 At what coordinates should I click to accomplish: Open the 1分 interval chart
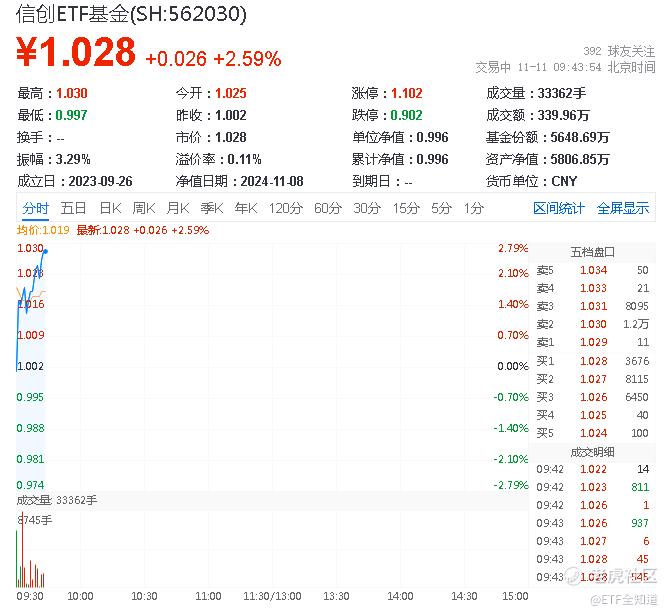coord(473,208)
